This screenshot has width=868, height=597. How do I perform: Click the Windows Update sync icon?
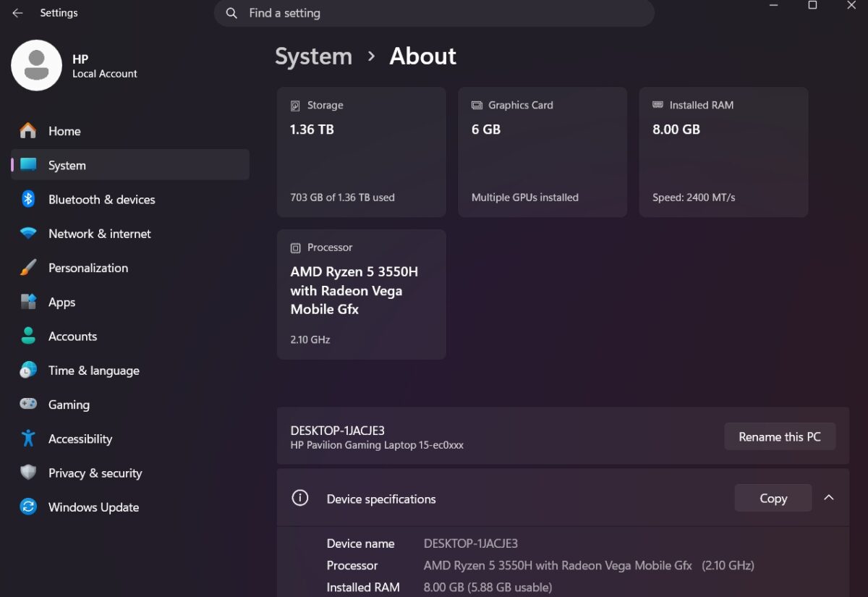click(28, 507)
